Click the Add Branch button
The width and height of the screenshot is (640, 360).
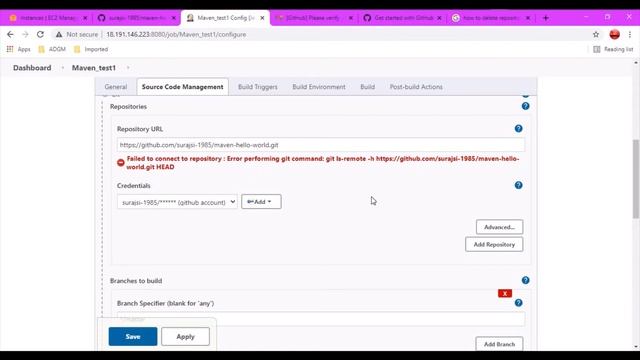pyautogui.click(x=499, y=344)
